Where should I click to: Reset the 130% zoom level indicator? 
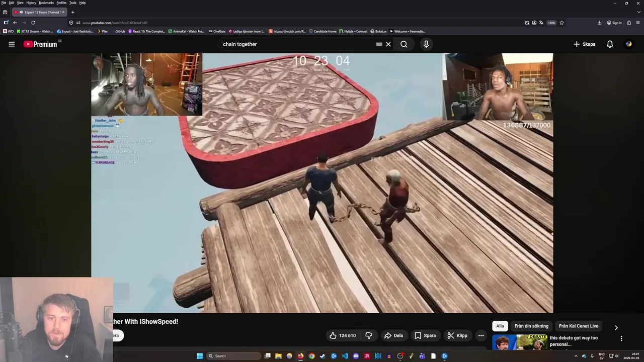click(551, 23)
